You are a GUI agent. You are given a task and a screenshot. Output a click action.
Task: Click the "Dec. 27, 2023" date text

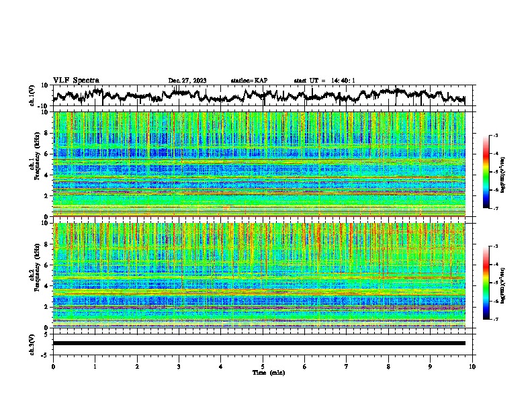point(187,81)
